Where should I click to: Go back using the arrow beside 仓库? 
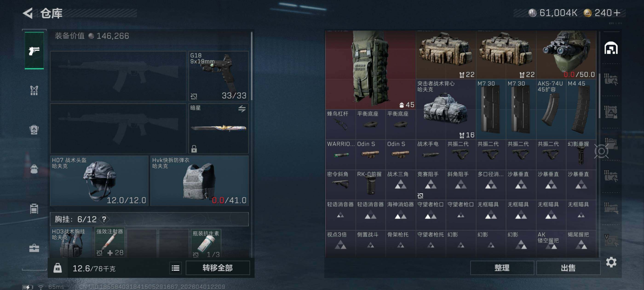click(28, 13)
